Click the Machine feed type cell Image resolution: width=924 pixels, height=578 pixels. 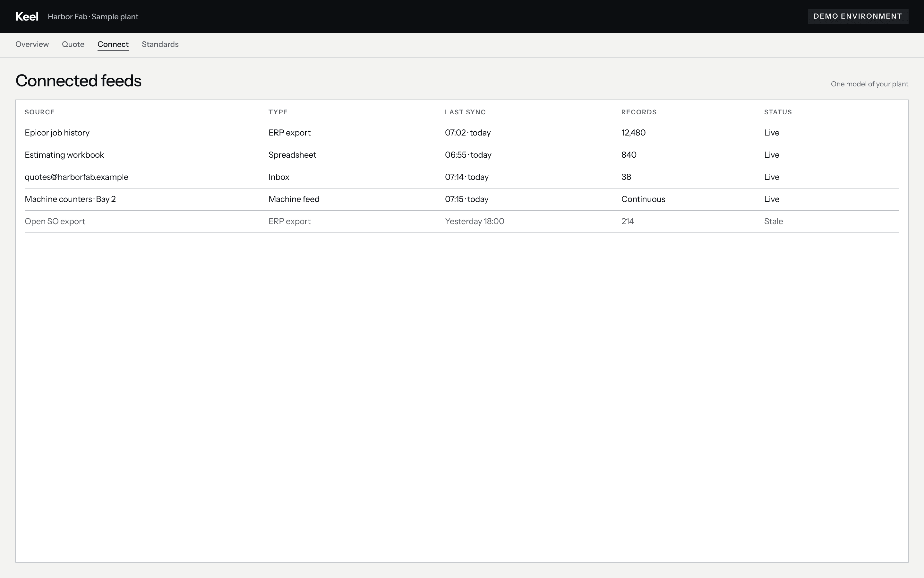coord(294,199)
